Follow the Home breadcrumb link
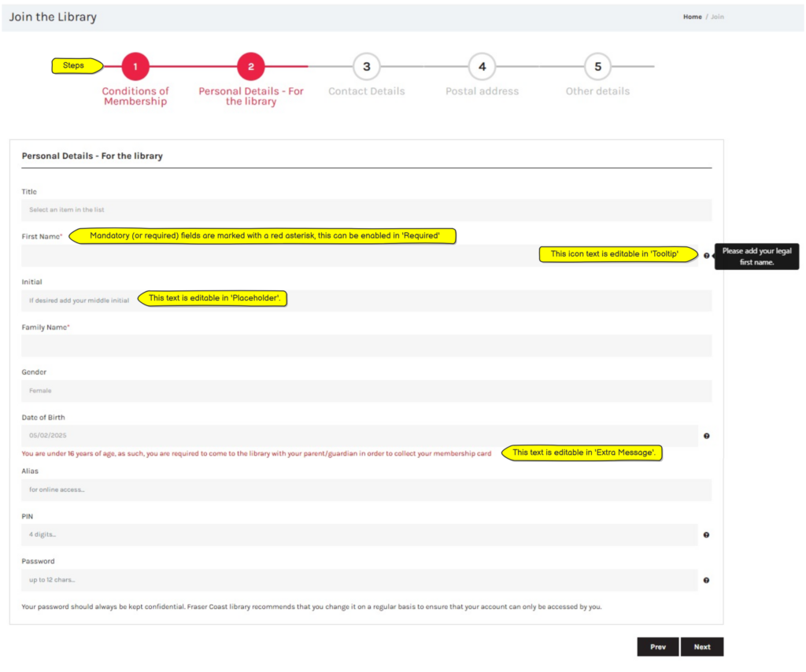 pyautogui.click(x=692, y=17)
